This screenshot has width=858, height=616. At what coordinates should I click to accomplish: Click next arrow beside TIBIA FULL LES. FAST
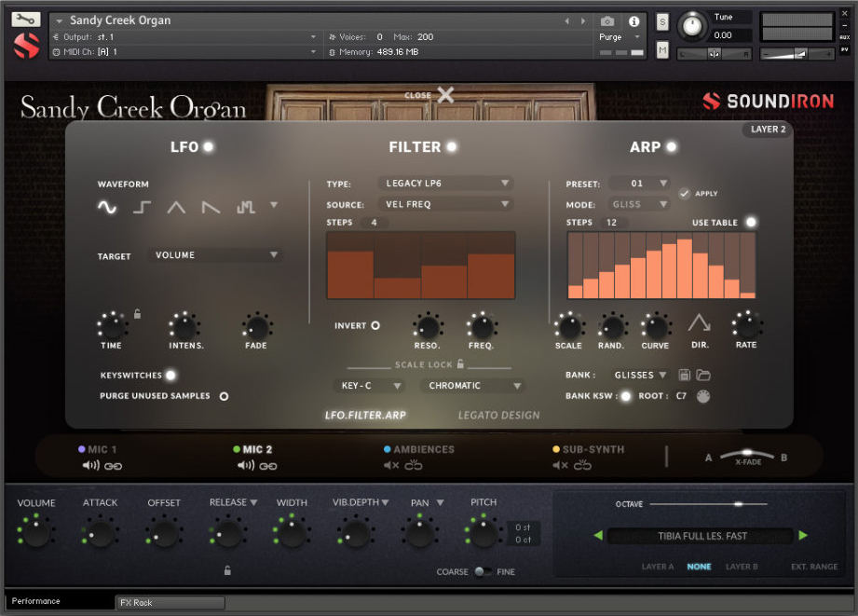click(803, 535)
